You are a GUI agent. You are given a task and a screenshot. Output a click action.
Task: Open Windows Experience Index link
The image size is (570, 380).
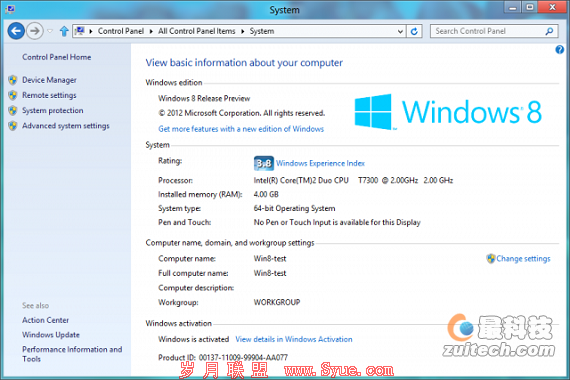point(320,163)
